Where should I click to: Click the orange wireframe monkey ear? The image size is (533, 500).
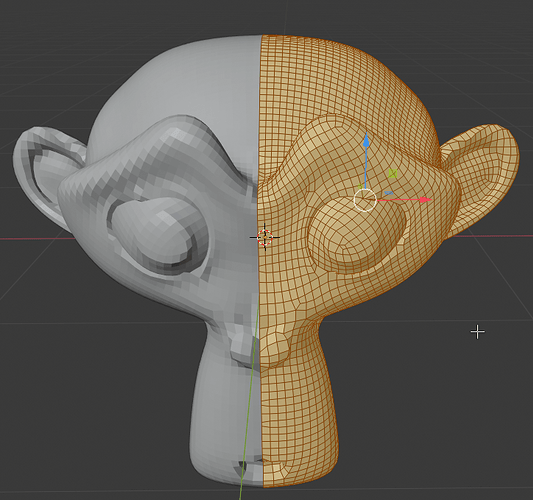point(483,177)
